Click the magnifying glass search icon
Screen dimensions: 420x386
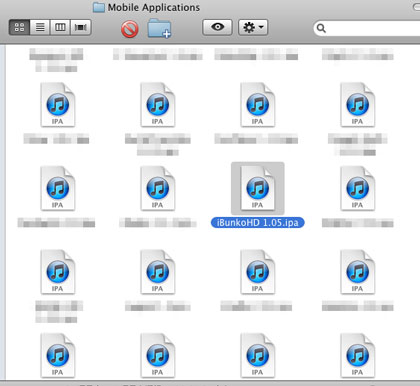(321, 28)
